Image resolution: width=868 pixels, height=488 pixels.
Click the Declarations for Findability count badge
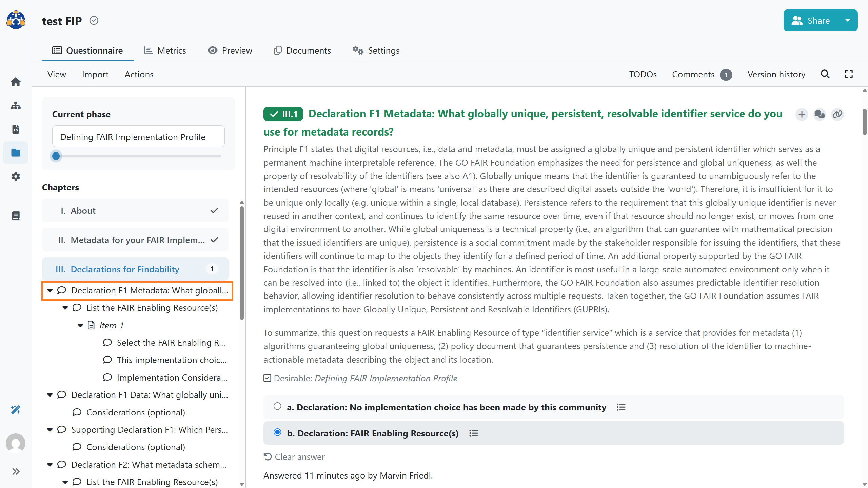(x=212, y=269)
